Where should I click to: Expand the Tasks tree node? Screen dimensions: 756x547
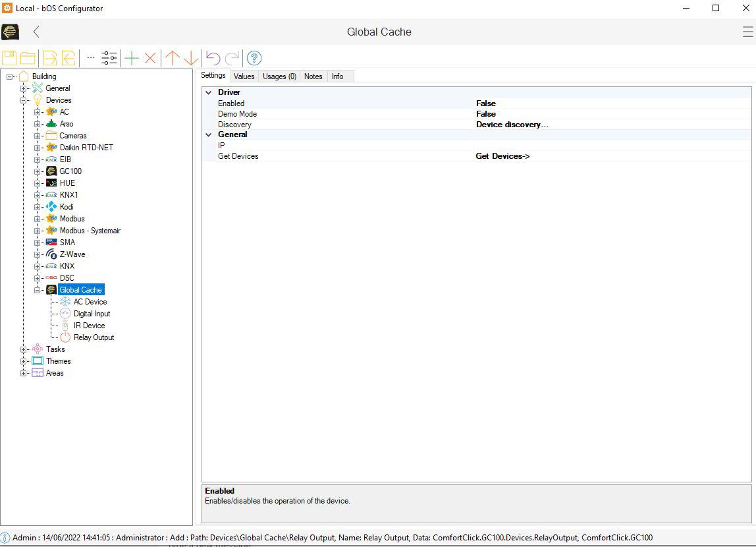[x=23, y=349]
